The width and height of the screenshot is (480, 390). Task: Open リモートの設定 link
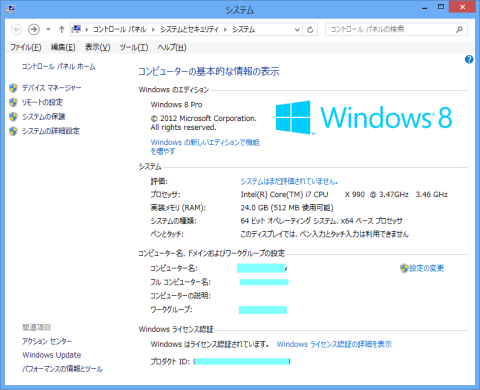click(x=42, y=102)
